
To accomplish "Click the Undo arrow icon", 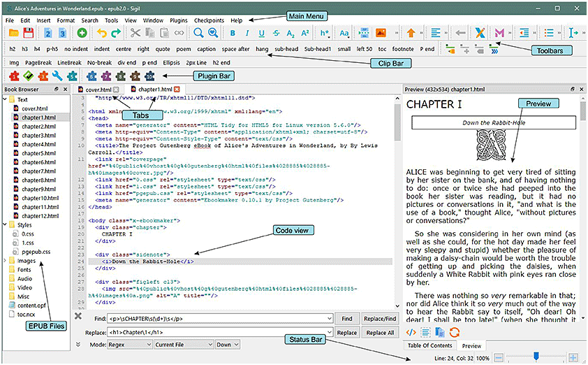I will (x=102, y=33).
